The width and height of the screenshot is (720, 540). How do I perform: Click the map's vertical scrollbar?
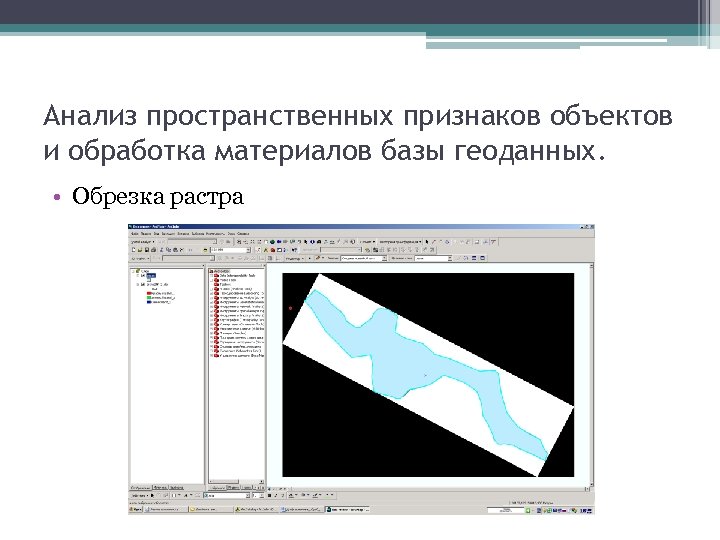point(591,374)
